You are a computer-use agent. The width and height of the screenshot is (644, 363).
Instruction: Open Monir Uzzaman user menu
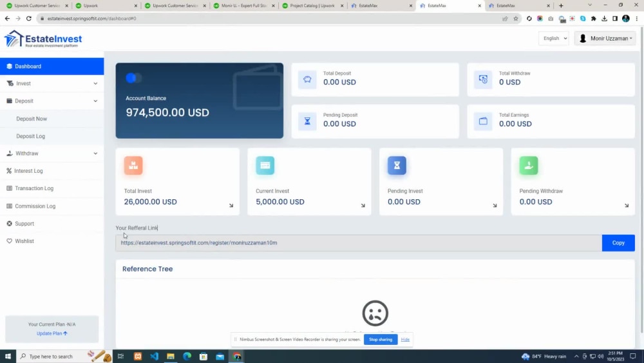click(605, 38)
